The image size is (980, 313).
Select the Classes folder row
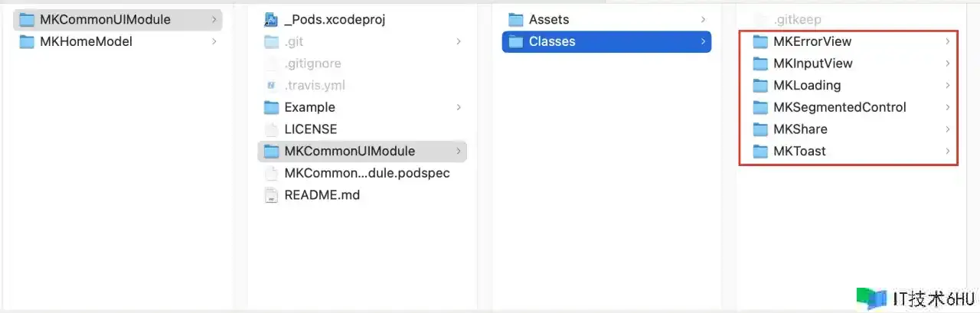tap(552, 42)
